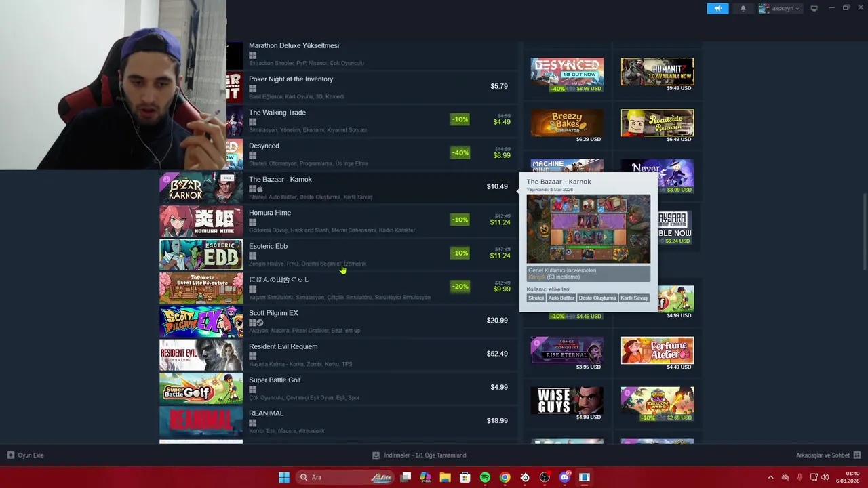This screenshot has height=488, width=868.
Task: Open Task View on the taskbar
Action: [406, 477]
